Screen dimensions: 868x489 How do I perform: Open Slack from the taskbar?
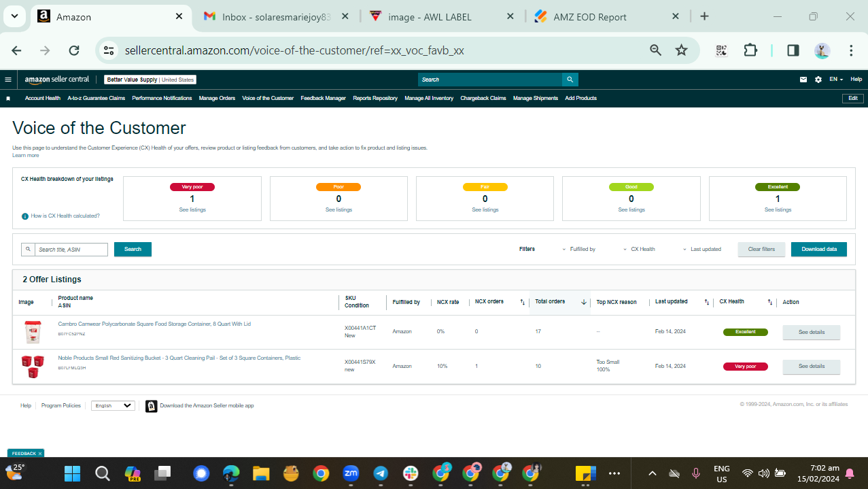click(x=411, y=473)
